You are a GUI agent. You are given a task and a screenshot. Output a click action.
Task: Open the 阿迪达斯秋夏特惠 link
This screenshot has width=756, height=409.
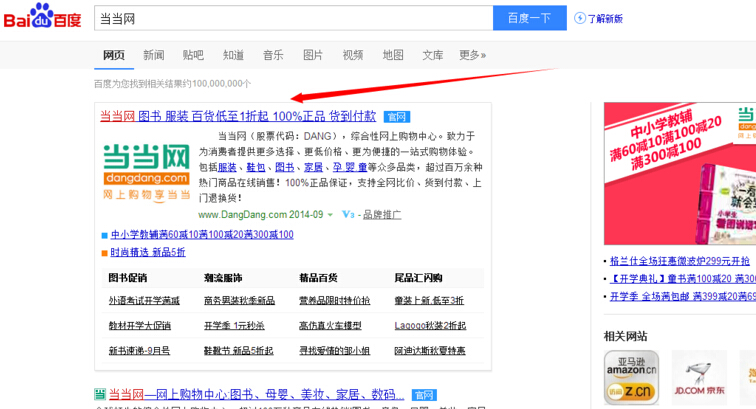coord(430,351)
